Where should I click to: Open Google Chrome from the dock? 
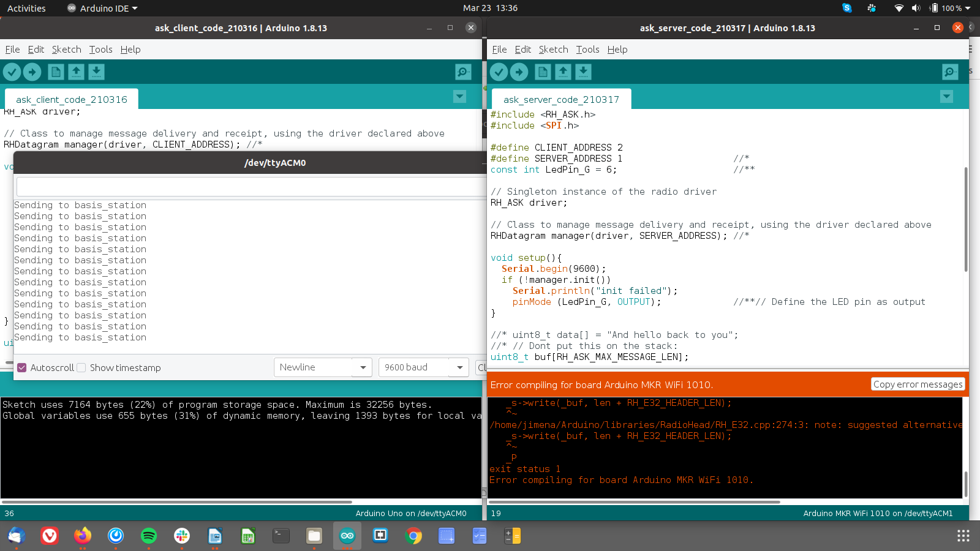tap(413, 536)
